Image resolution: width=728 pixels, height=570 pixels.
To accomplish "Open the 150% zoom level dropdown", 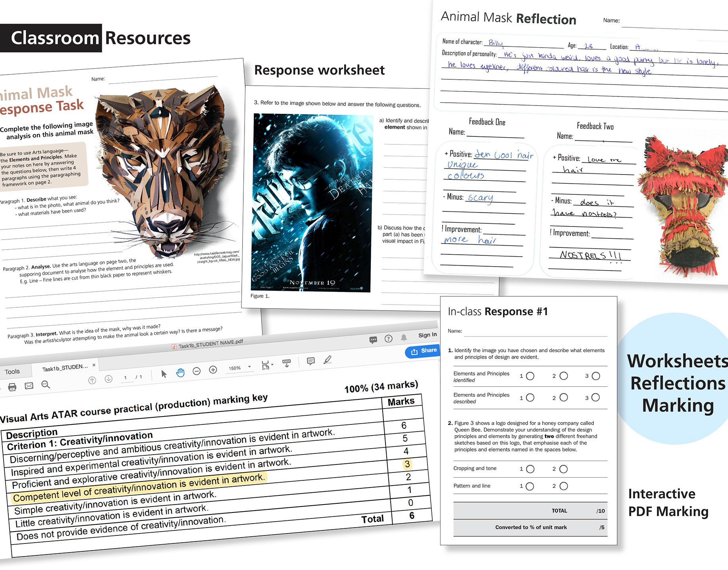I will pyautogui.click(x=240, y=368).
